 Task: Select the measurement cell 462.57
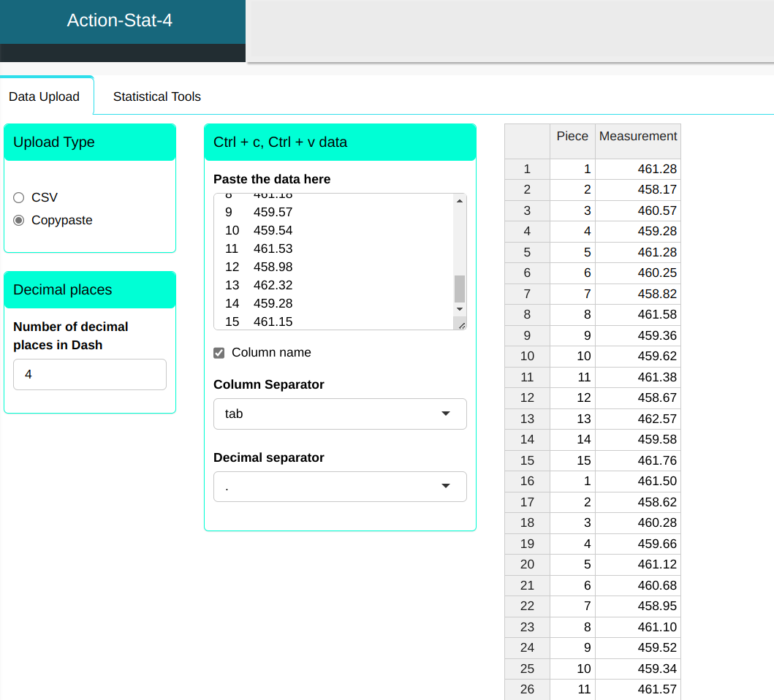(x=637, y=419)
